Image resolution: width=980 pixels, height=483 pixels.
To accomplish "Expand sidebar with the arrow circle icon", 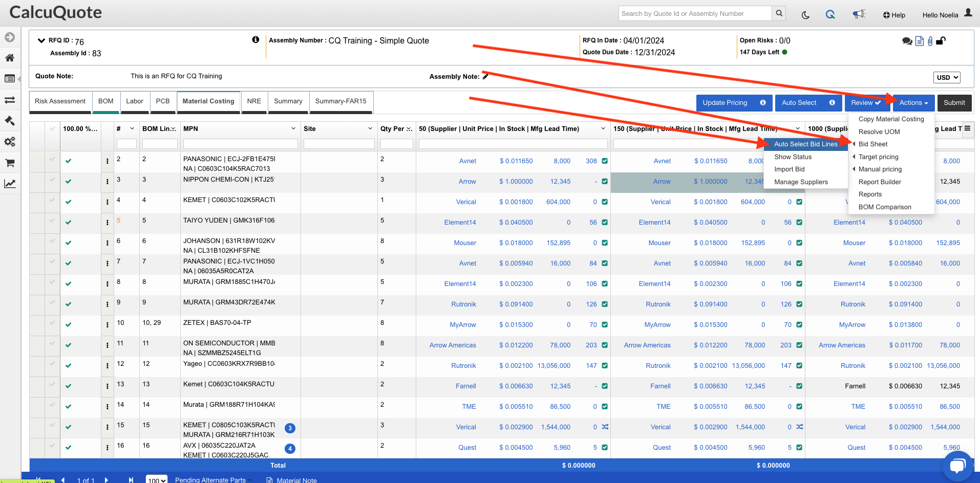I will click(10, 37).
